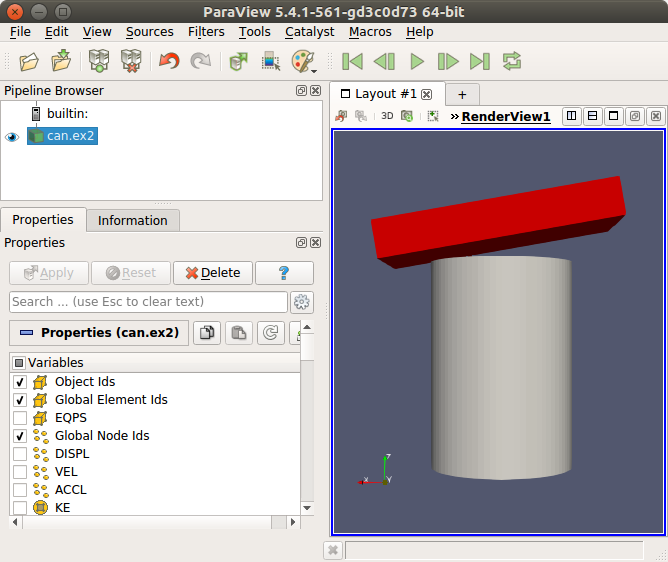
Task: Open the Tools menu
Action: 254,32
